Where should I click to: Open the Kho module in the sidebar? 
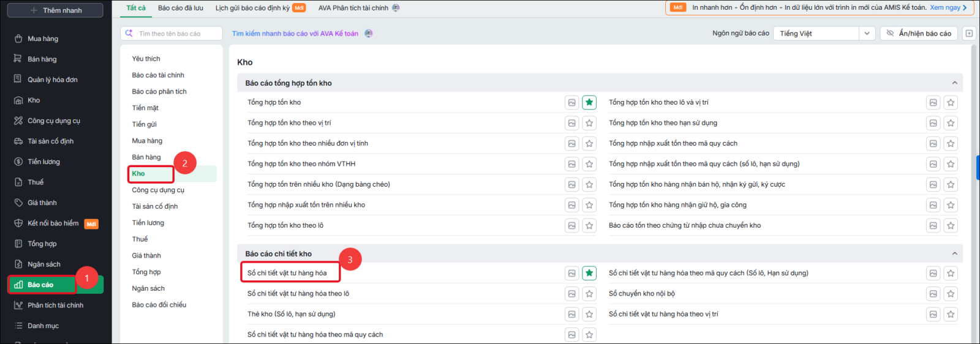point(34,100)
